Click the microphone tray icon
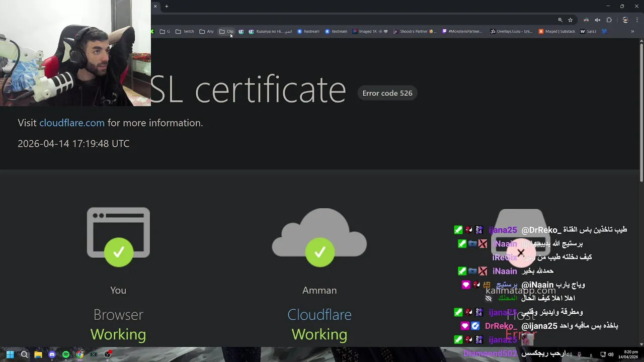This screenshot has height=362, width=644. [x=580, y=354]
